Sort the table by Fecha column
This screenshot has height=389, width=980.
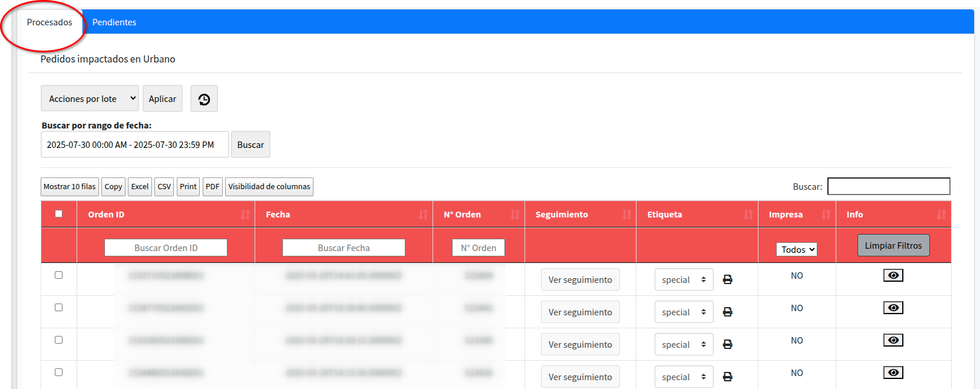click(423, 215)
